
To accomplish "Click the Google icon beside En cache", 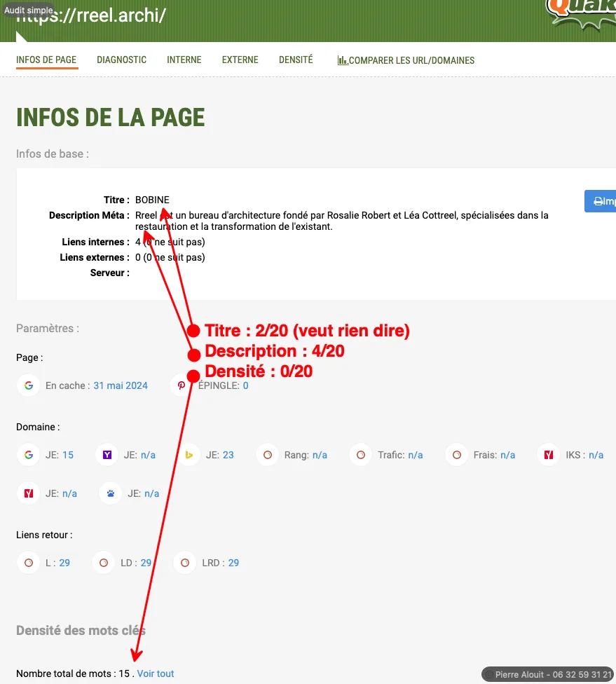I will click(29, 385).
